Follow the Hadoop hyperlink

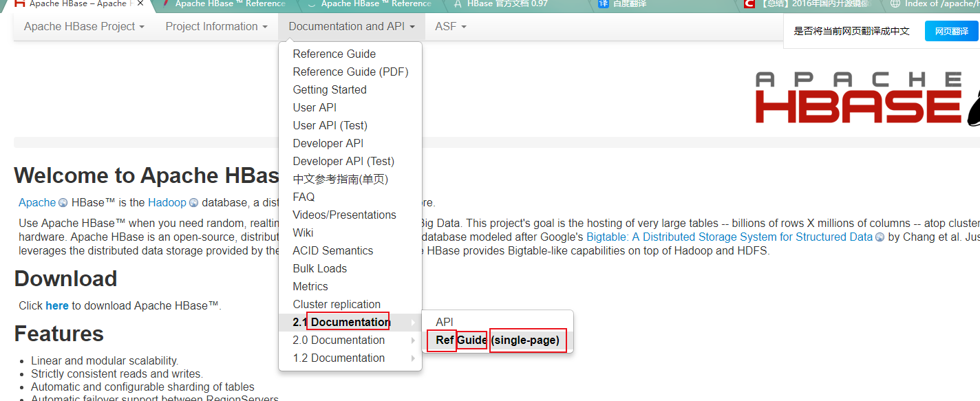[167, 202]
